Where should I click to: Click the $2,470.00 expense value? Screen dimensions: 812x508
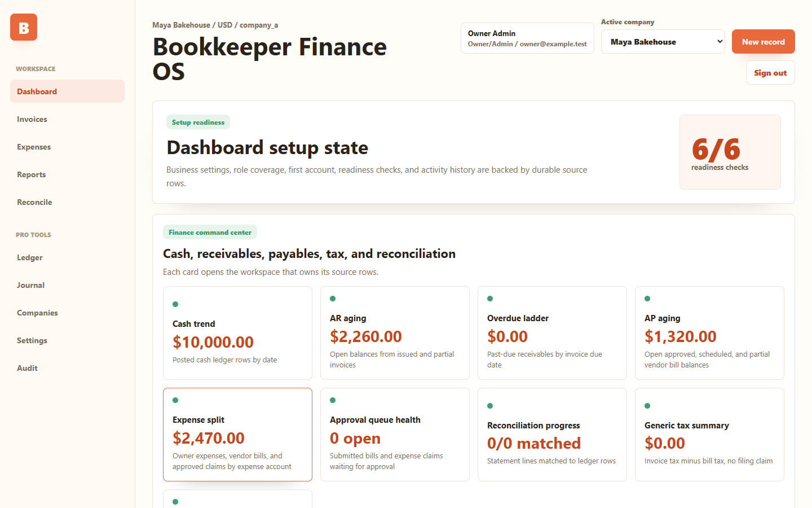pos(209,438)
